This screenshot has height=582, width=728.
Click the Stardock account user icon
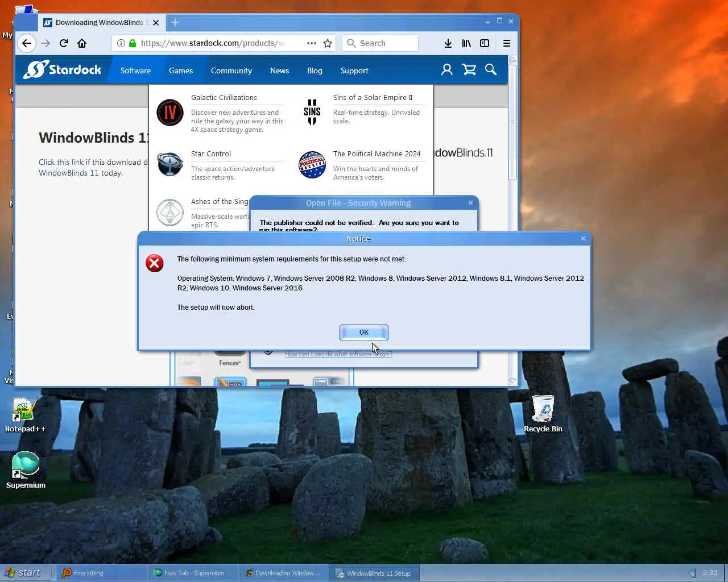[x=447, y=70]
